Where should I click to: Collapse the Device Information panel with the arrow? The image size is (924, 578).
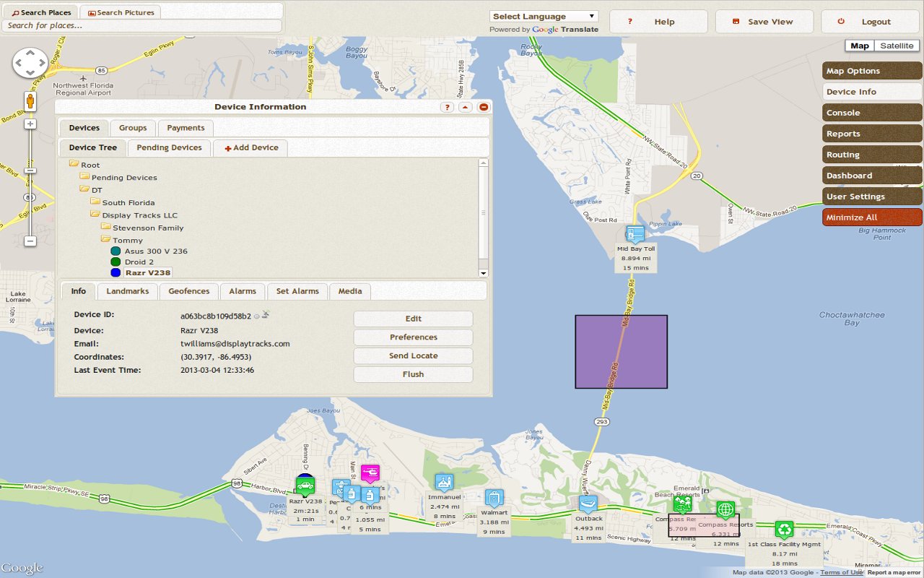pos(466,107)
